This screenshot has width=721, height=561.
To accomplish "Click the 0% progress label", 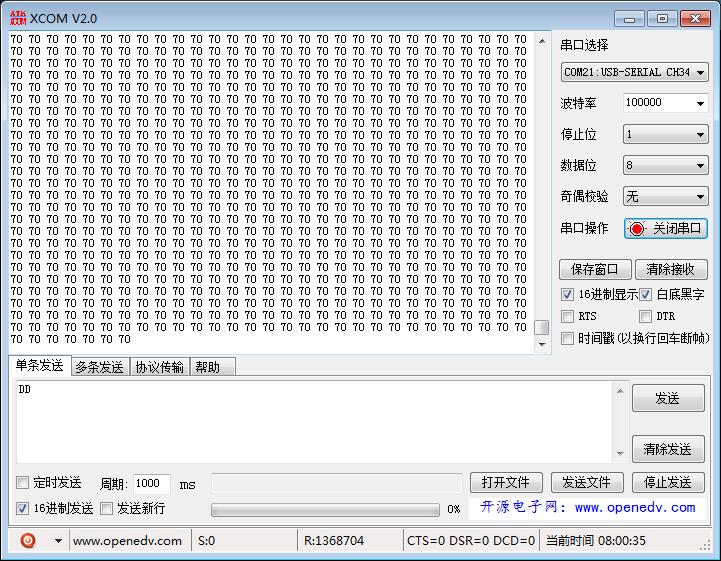I will (x=454, y=509).
